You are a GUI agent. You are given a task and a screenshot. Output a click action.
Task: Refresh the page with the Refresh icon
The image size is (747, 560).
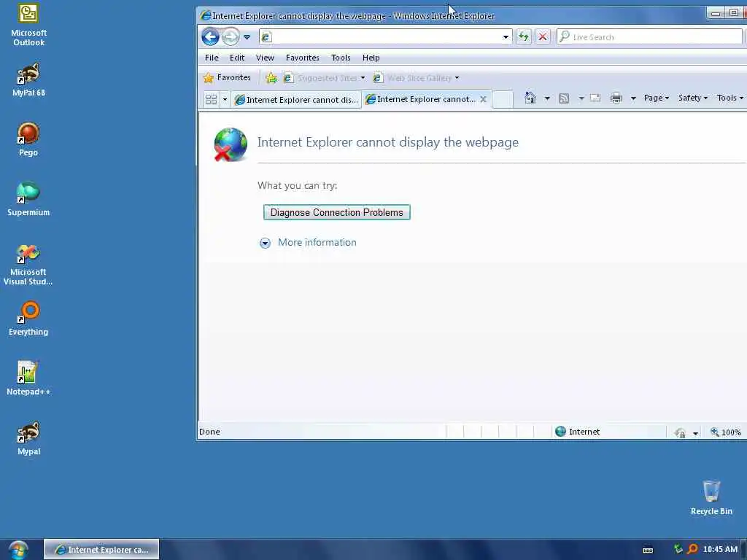pos(524,36)
